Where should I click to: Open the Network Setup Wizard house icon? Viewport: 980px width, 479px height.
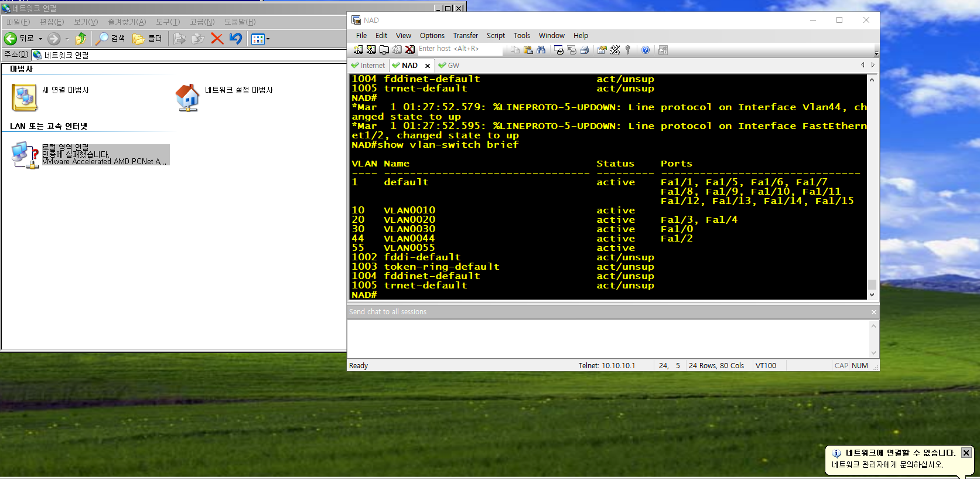(187, 97)
